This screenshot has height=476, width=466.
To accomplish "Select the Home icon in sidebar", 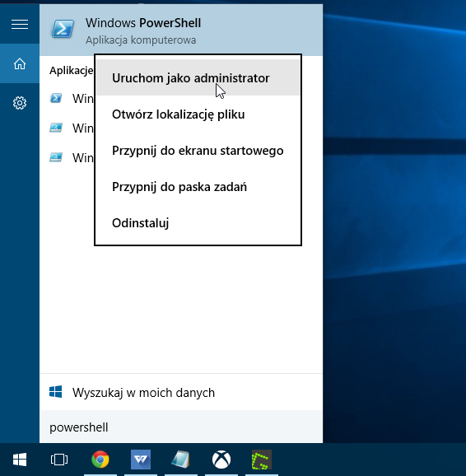I will pos(20,63).
